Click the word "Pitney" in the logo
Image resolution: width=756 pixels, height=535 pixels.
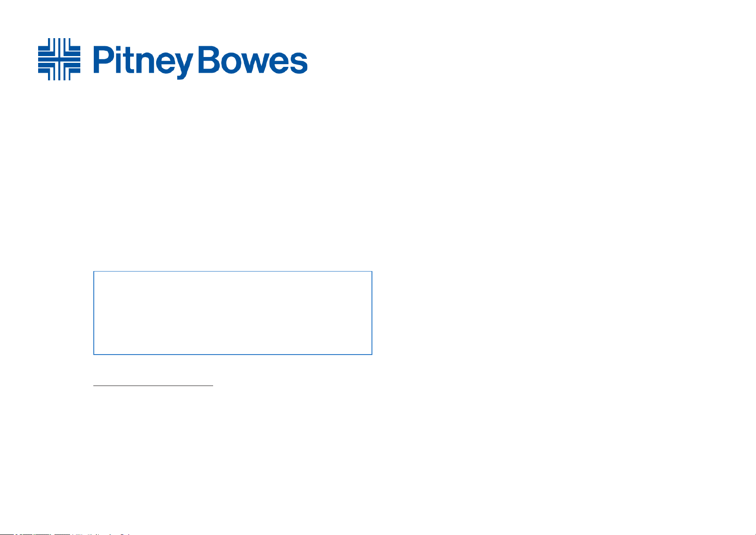[144, 62]
